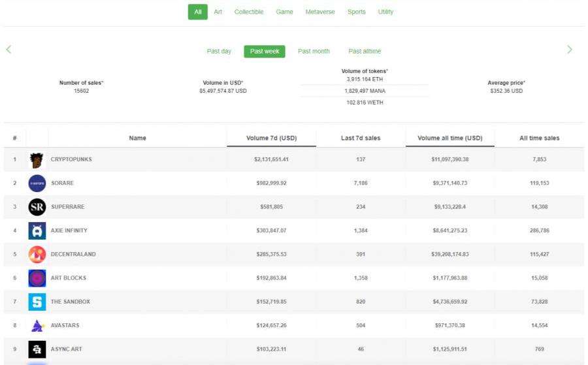588x365 pixels.
Task: Switch to the Metaverse category
Action: pyautogui.click(x=320, y=12)
